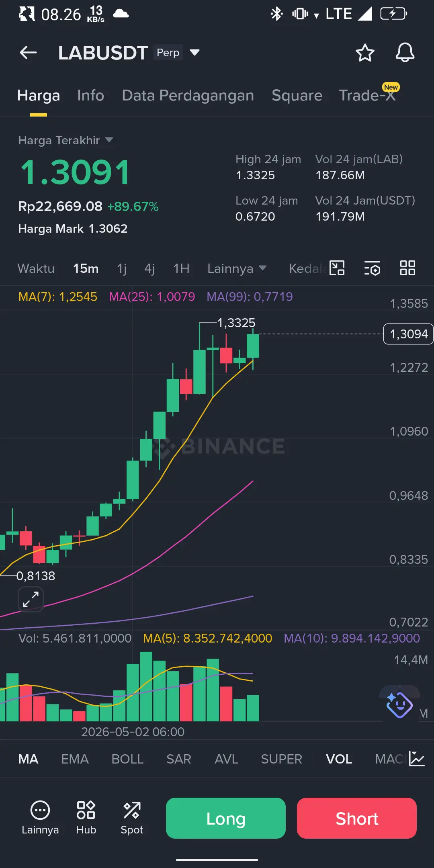Screen dimensions: 434x868
Task: Toggle the MACD sub-indicator
Action: click(390, 759)
